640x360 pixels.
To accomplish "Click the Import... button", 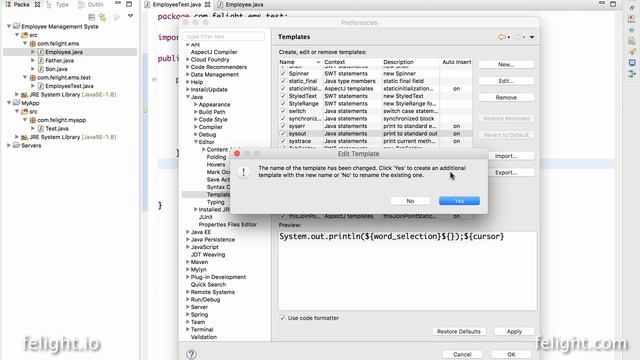I will point(506,156).
